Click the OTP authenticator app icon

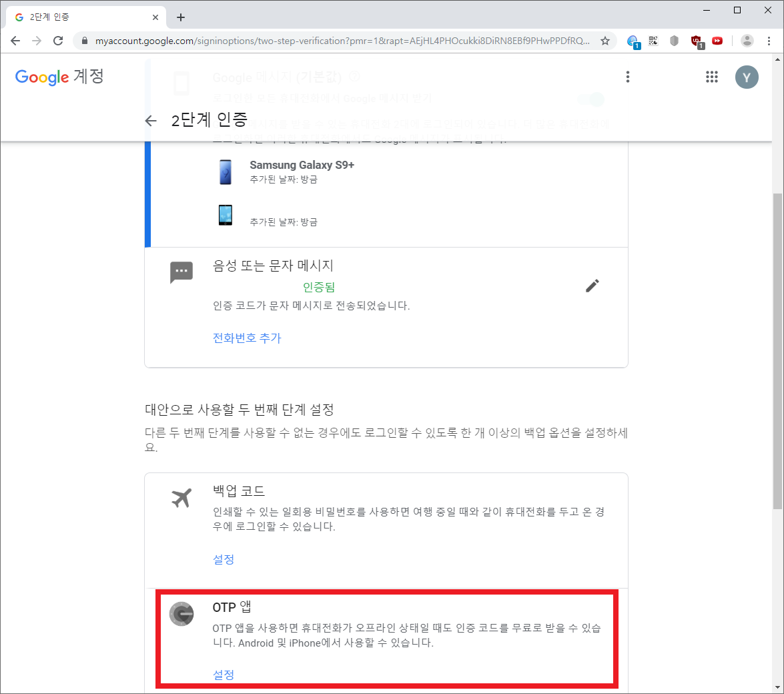pos(181,614)
